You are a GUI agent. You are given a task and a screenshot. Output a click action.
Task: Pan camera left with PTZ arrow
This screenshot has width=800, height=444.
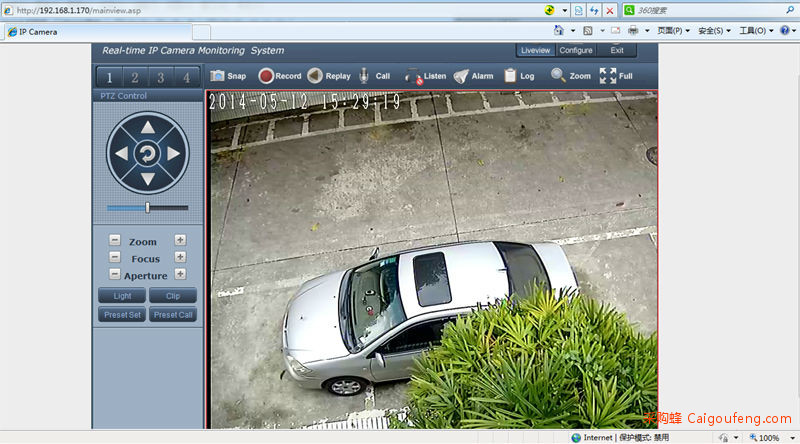coord(121,153)
